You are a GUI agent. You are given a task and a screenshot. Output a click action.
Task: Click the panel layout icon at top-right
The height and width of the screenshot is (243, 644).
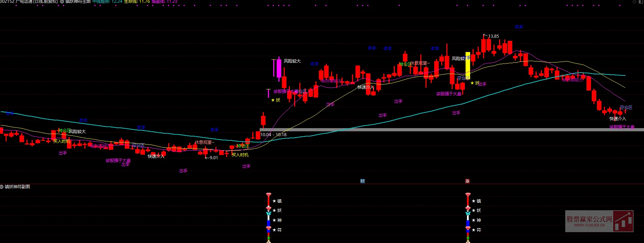coord(641,2)
